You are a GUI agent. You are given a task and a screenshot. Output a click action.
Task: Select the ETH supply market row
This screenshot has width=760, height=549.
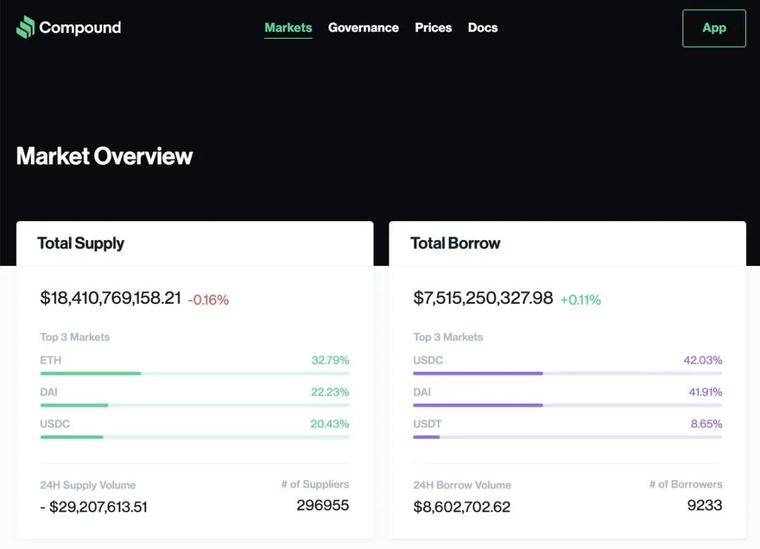coord(194,365)
